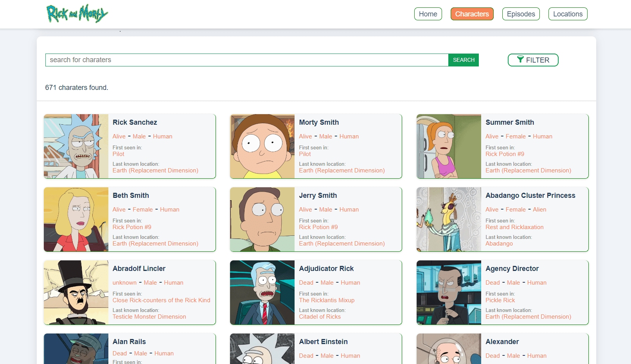Click the Rick and Morty logo
The image size is (631, 364).
77,14
